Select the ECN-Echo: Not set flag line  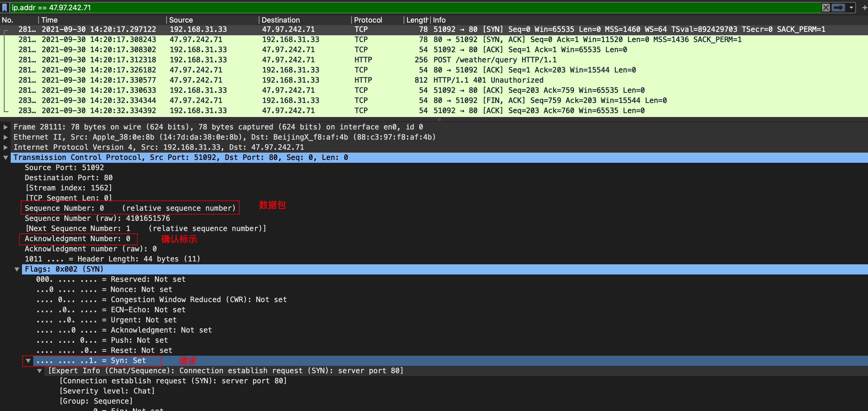point(111,310)
